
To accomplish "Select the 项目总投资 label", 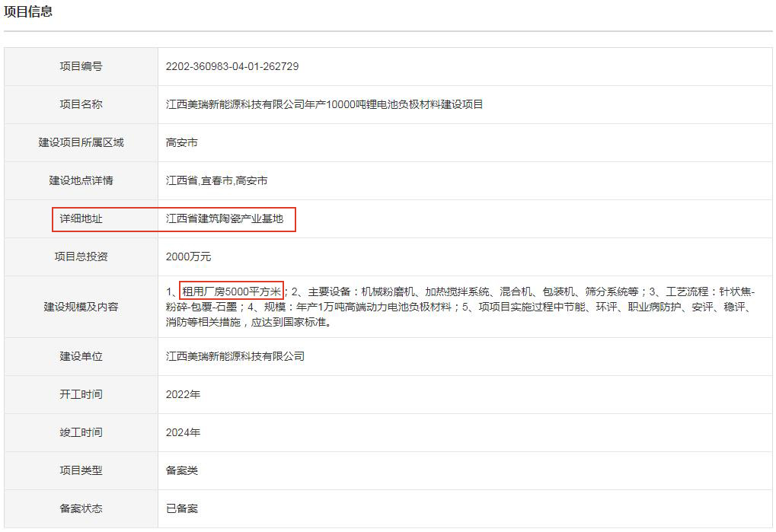I will pos(81,256).
